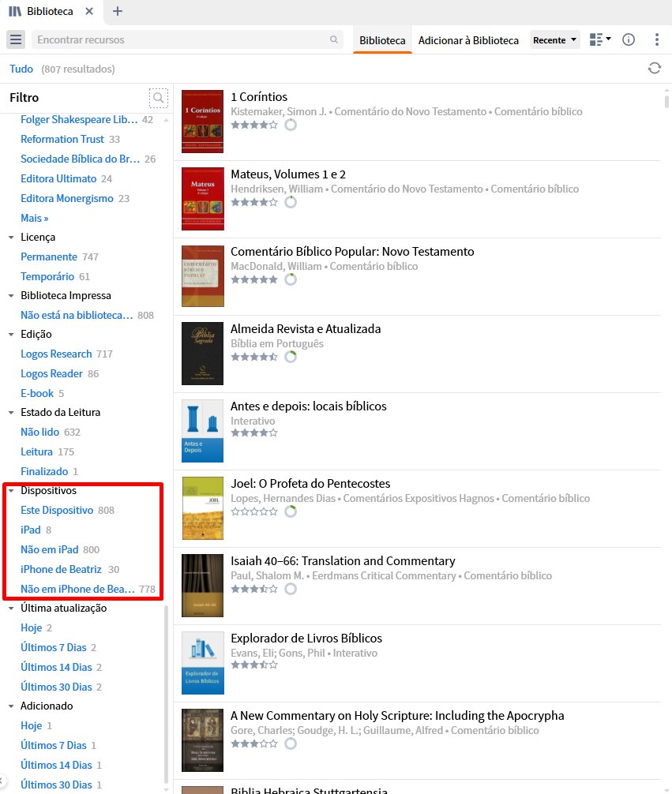
Task: Click the progress circle for Mateus, Volumes 1 e 2
Action: [x=291, y=202]
